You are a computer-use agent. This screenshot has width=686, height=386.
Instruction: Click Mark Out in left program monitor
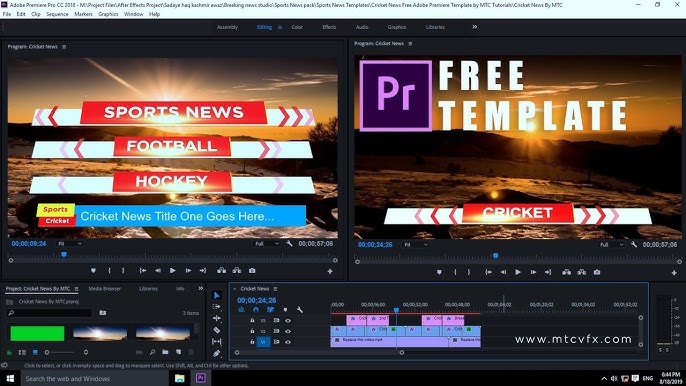pos(123,271)
